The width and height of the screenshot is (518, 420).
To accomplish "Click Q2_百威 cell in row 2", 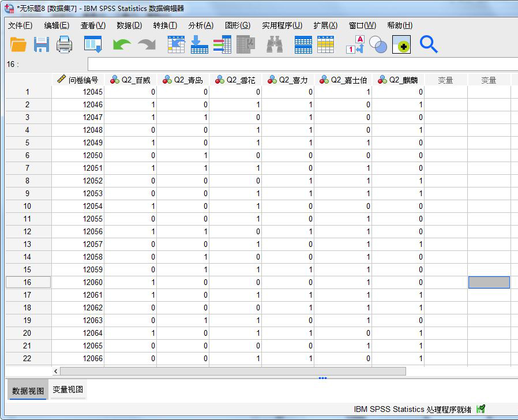I will (130, 104).
